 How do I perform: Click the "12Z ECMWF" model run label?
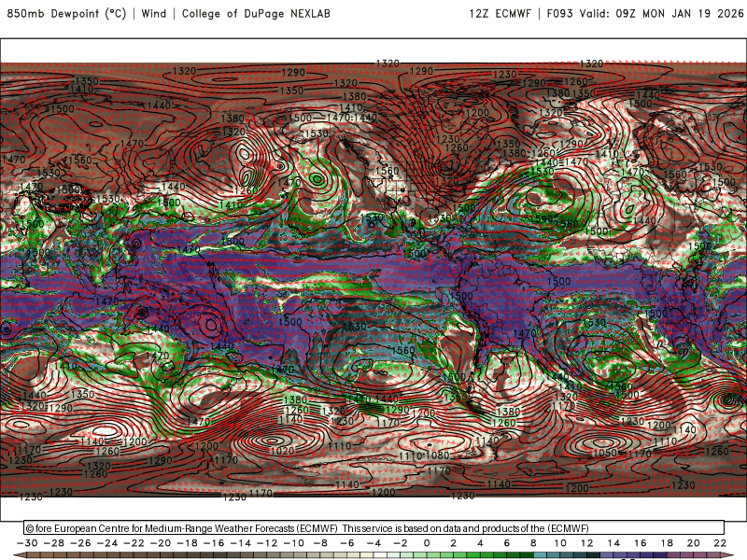pyautogui.click(x=500, y=13)
